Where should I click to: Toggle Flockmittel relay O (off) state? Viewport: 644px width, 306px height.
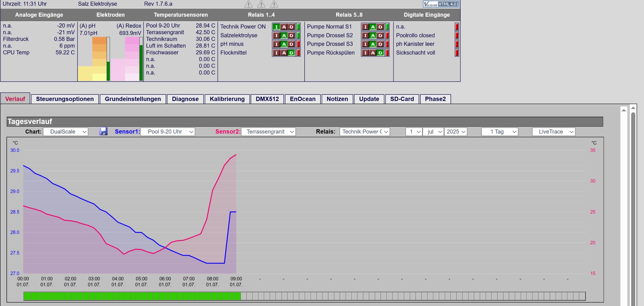click(x=291, y=53)
